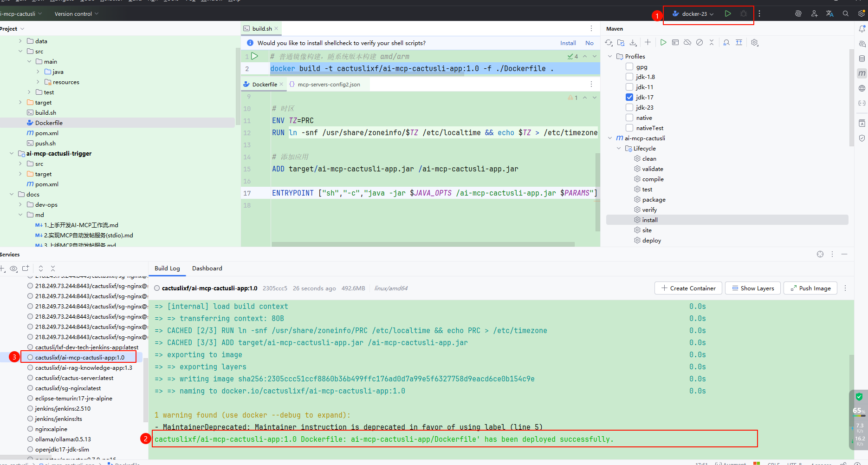Toggle Maven skip tests mode icon
The image size is (868, 465).
700,42
